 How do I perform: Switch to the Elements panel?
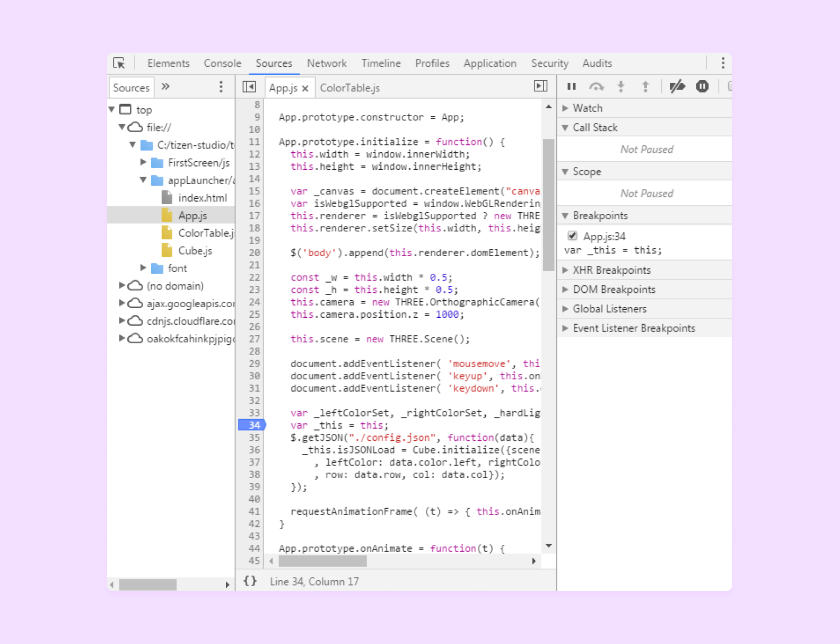point(168,63)
